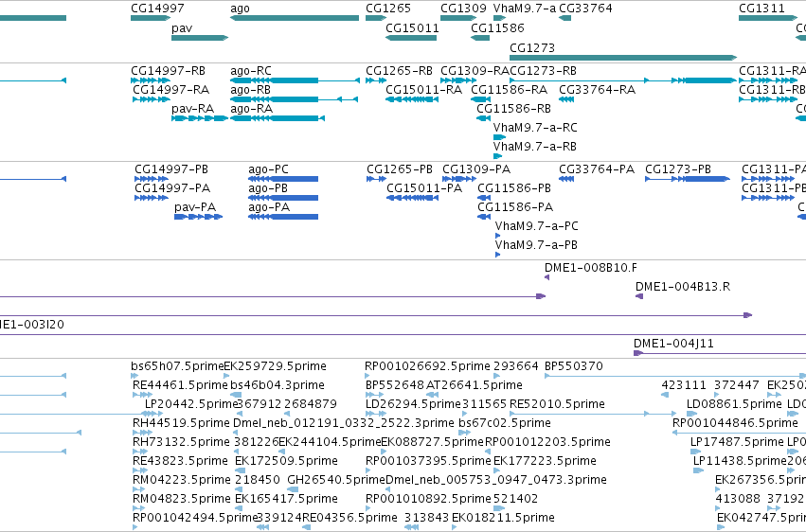Screen dimensions: 806x532
Task: Click the CG33764-RA transcript label
Action: click(x=598, y=90)
